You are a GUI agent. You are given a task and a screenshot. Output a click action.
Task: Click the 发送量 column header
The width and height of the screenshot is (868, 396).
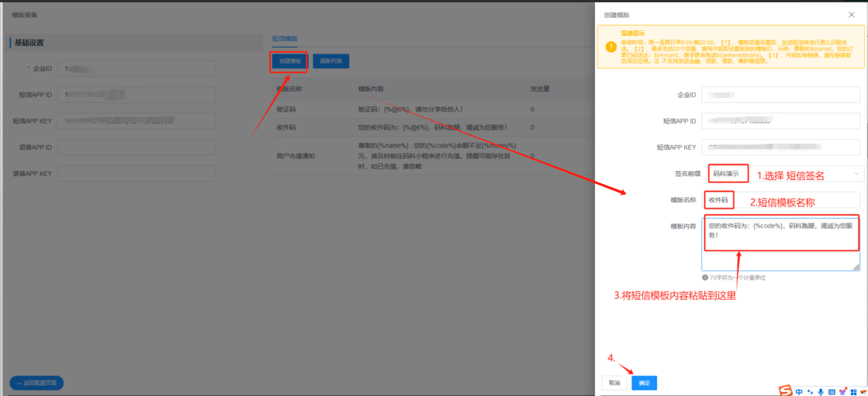pos(540,89)
